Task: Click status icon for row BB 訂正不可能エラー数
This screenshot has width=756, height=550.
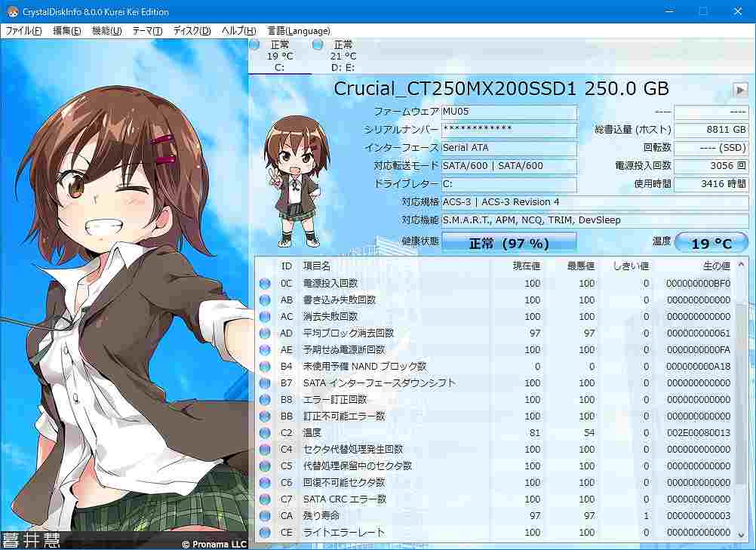Action: [265, 416]
